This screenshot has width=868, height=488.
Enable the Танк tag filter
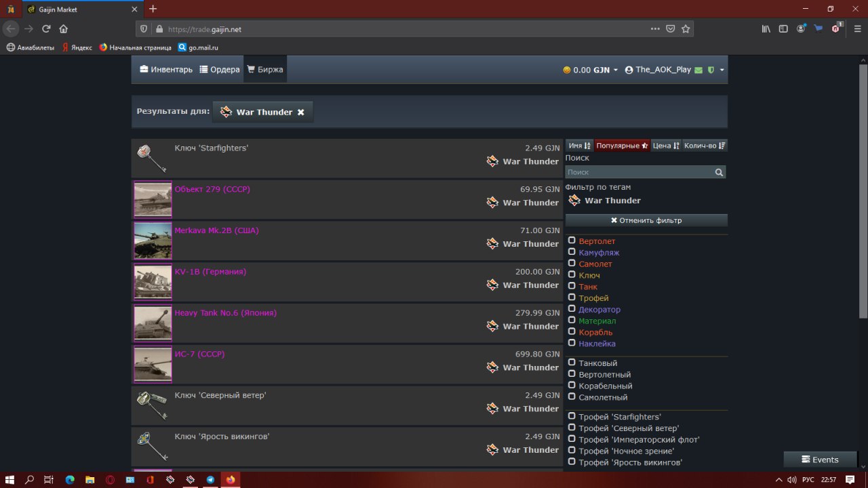(x=572, y=286)
